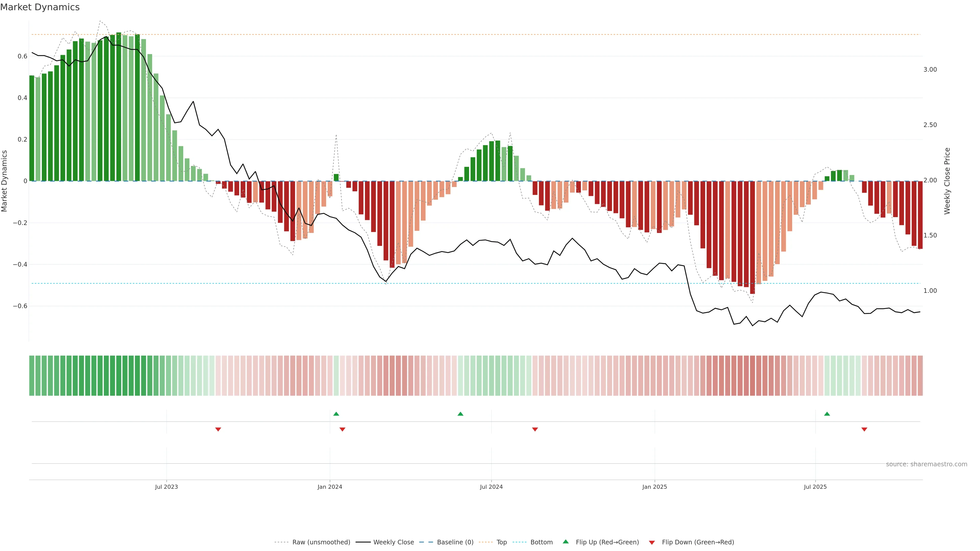Click the first red flip-down triangle after Jul 2023

pos(218,429)
